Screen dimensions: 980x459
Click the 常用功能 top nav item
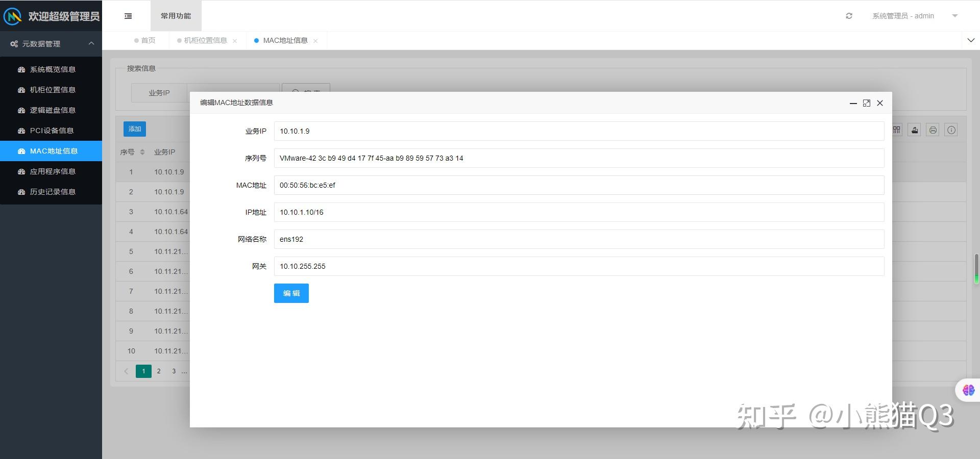[x=176, y=16]
